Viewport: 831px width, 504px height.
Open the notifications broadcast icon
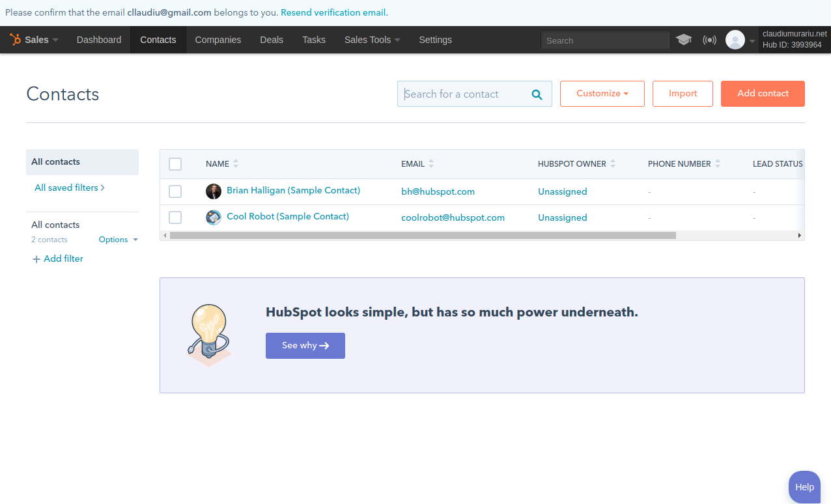(709, 40)
